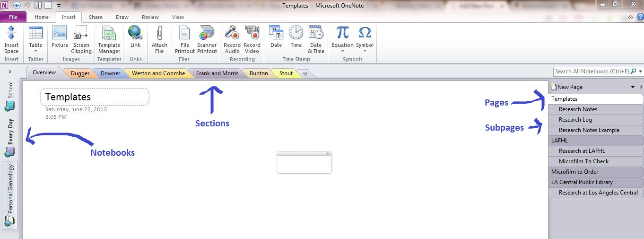
Task: Switch to the View tab
Action: pos(178,17)
